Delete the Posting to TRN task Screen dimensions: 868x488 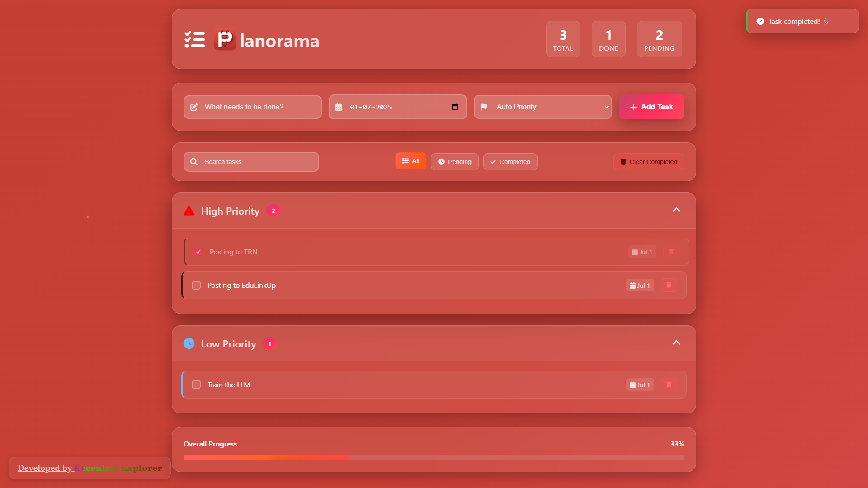(671, 252)
